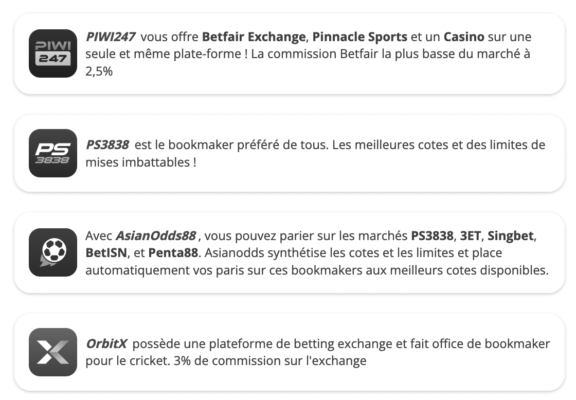Click the bold Singbet bookmaker name
The width and height of the screenshot is (576, 400).
[x=510, y=235]
